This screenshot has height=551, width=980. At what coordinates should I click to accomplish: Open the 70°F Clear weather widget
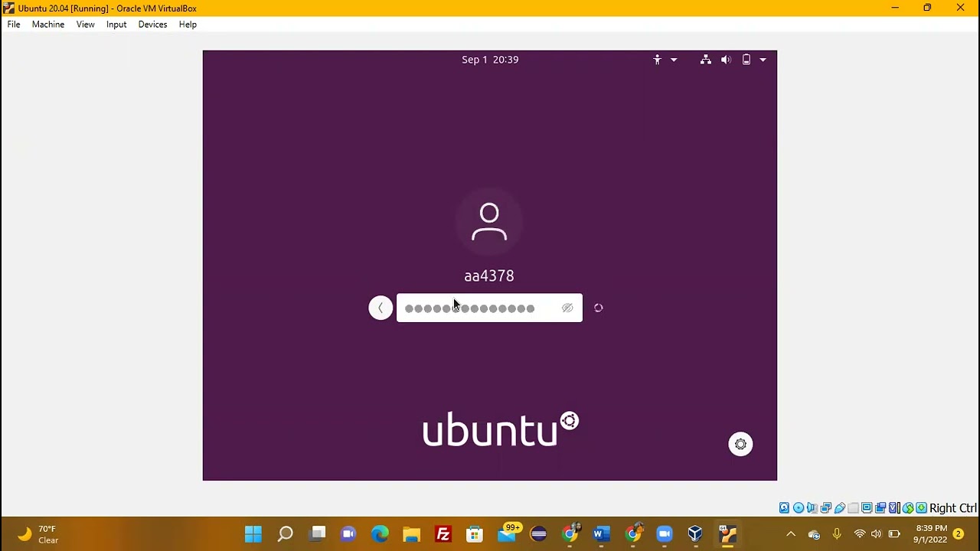point(38,534)
